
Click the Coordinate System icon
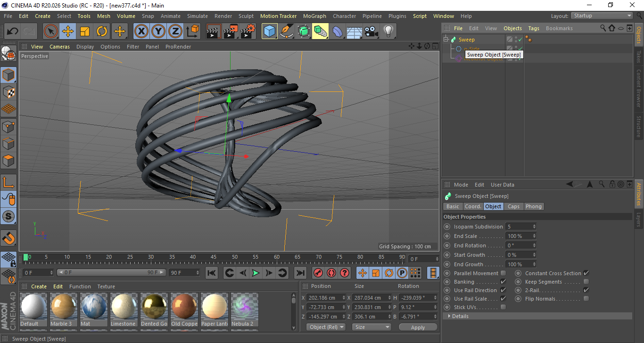(x=192, y=32)
